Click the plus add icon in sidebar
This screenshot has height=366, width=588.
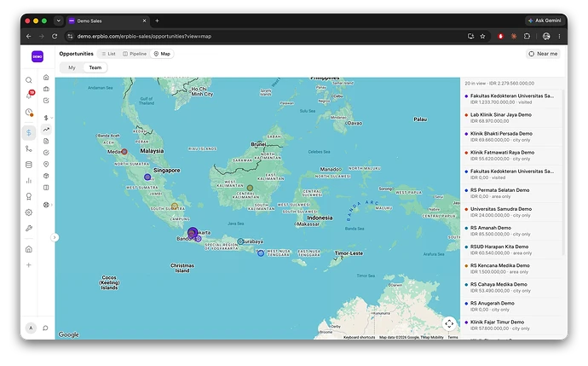(x=29, y=265)
